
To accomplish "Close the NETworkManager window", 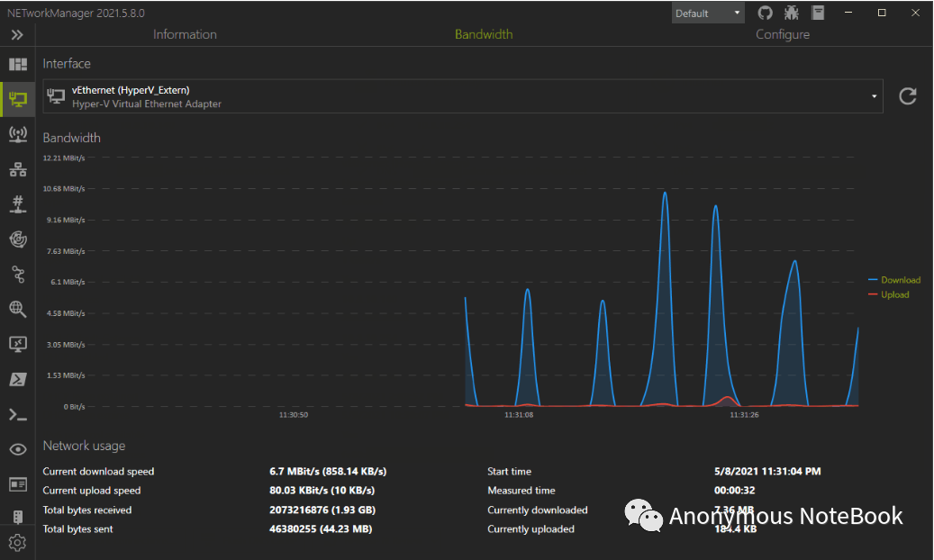I will click(915, 13).
